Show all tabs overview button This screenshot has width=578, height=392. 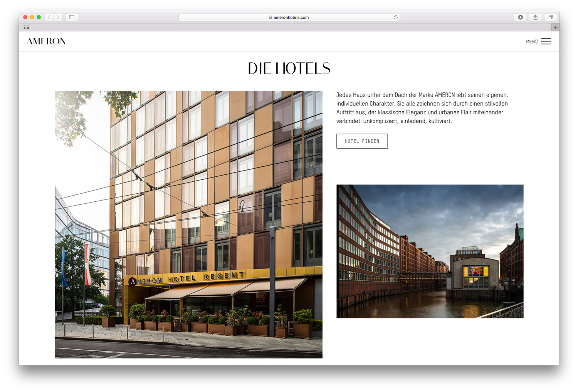point(551,17)
